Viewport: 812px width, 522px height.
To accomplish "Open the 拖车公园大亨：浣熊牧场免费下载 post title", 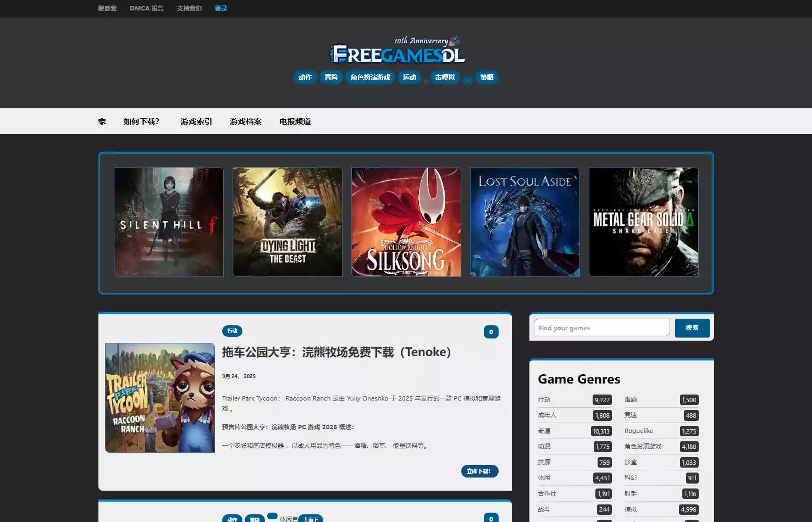I will 336,352.
